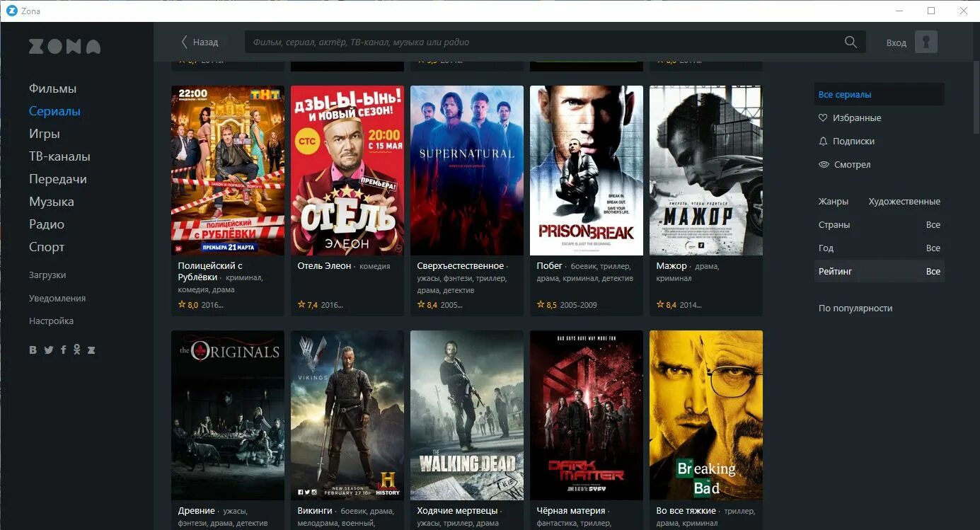Click the star rating 8,5 of Побег
This screenshot has width=980, height=530.
(x=547, y=305)
